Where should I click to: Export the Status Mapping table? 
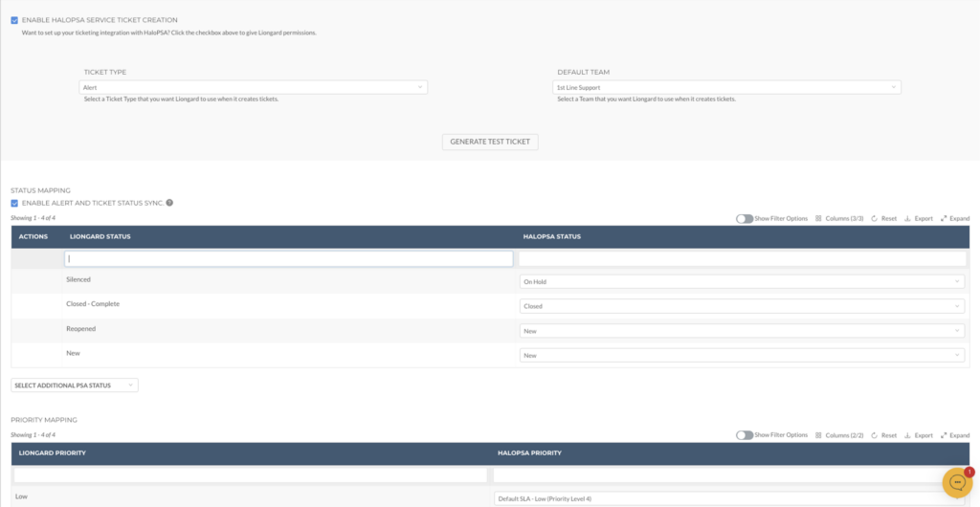918,218
